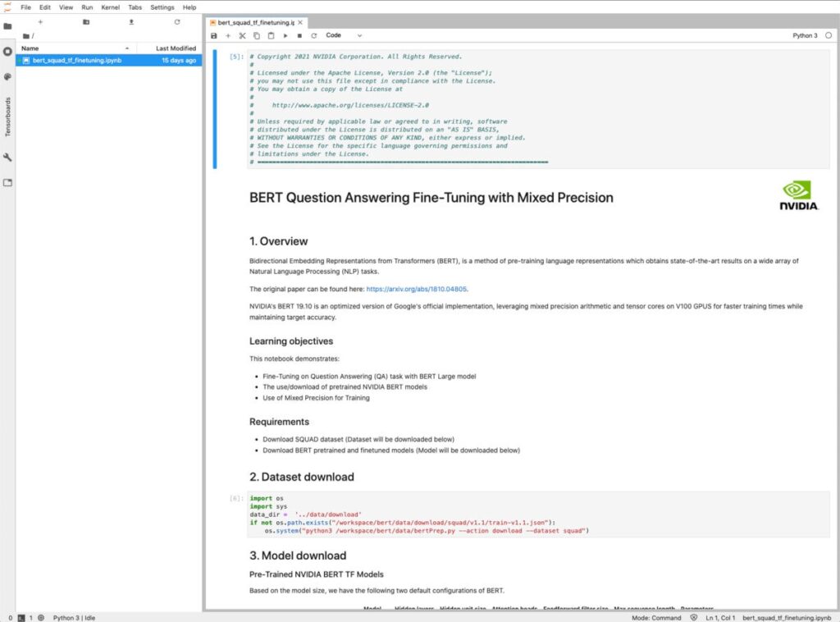Paste cell from the clipboard icon

tap(271, 36)
